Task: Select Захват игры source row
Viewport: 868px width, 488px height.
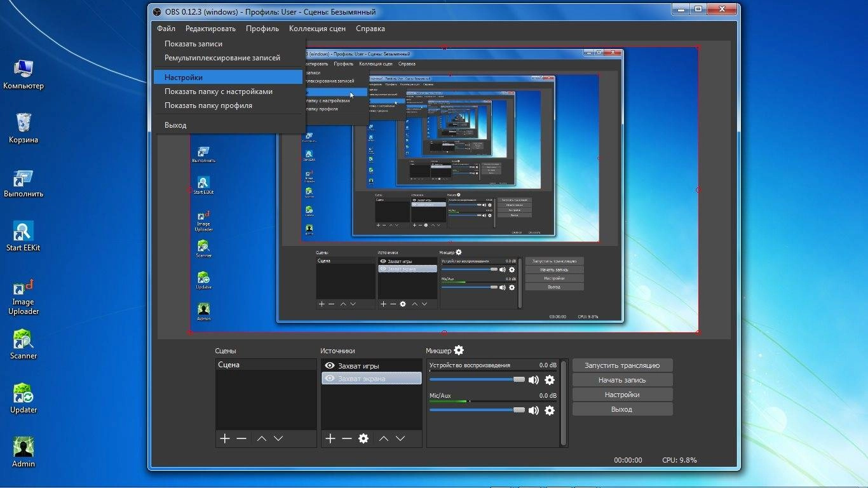Action: 371,366
